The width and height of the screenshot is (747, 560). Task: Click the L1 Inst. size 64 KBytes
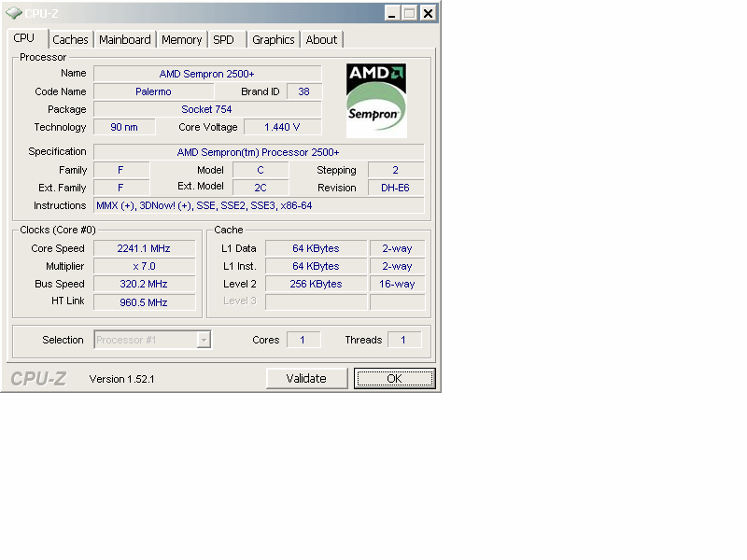pyautogui.click(x=316, y=266)
